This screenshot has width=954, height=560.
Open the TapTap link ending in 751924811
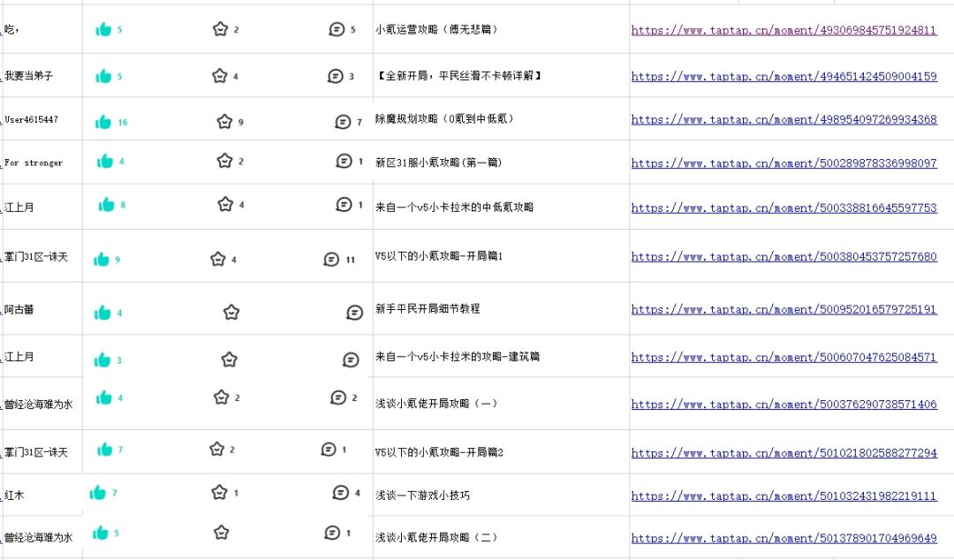tap(784, 30)
